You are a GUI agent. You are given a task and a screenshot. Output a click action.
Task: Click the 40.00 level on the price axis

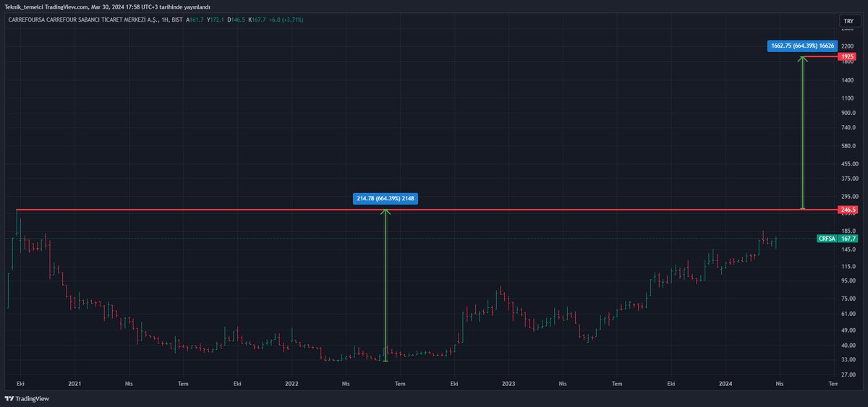(x=848, y=346)
